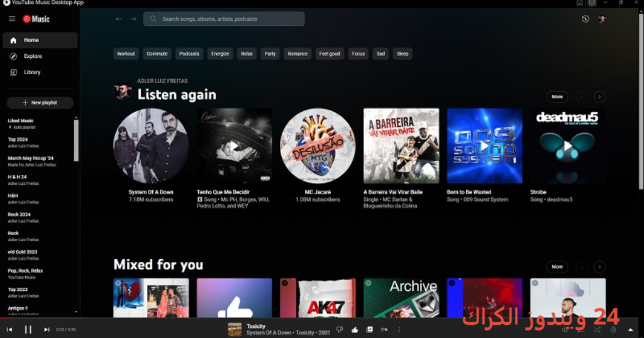Open the March-May Recap '24 playlist

tap(40, 161)
